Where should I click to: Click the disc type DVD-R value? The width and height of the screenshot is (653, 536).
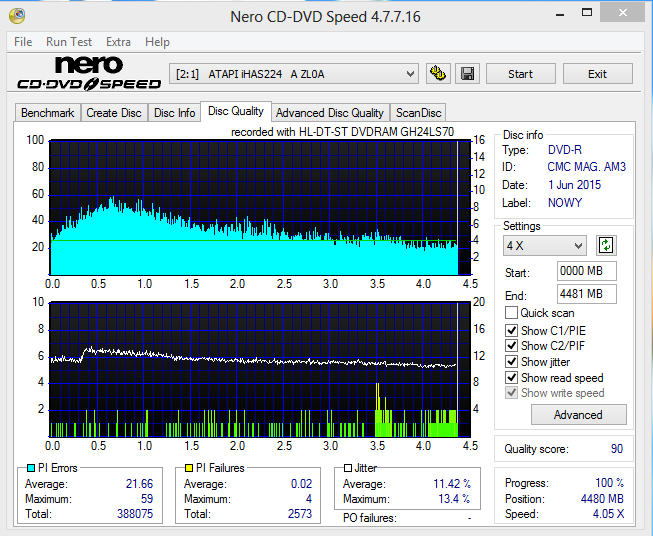pyautogui.click(x=565, y=150)
